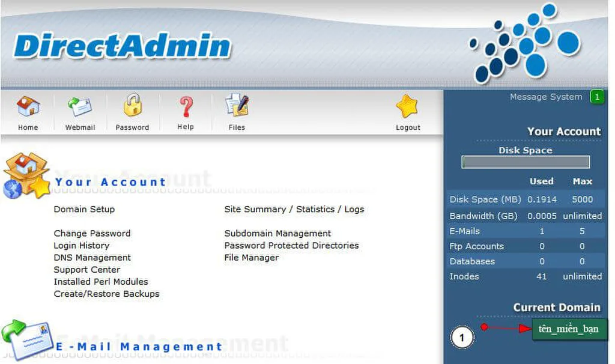Click the Your Account section heading
This screenshot has height=364, width=615.
click(x=111, y=182)
